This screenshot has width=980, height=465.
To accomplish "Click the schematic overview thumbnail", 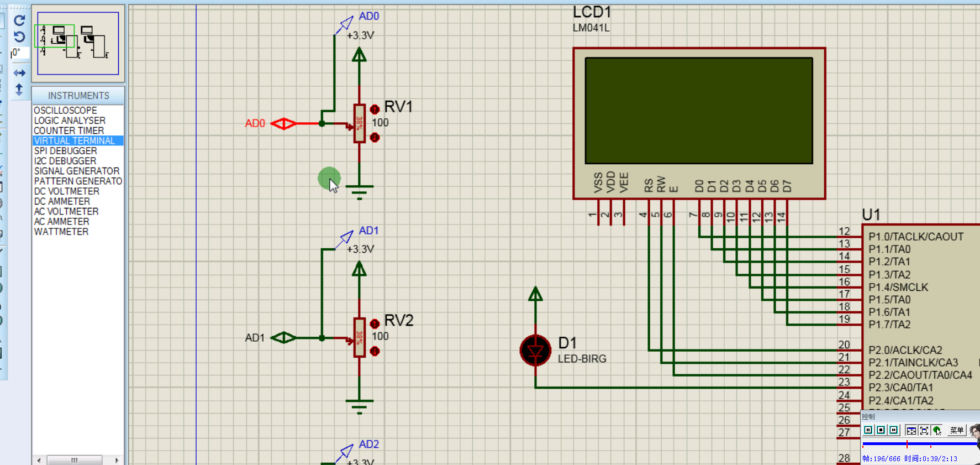I will pyautogui.click(x=78, y=43).
